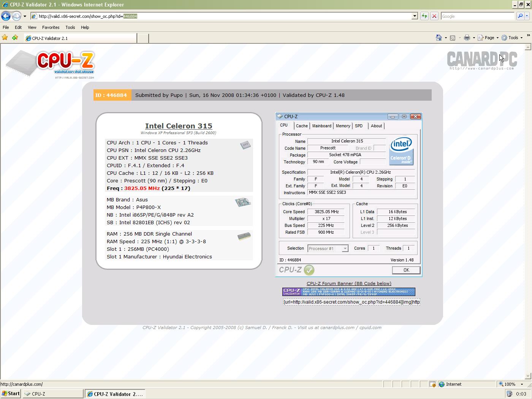
Task: Click the taskbar clock showing 0:03
Action: pos(521,394)
